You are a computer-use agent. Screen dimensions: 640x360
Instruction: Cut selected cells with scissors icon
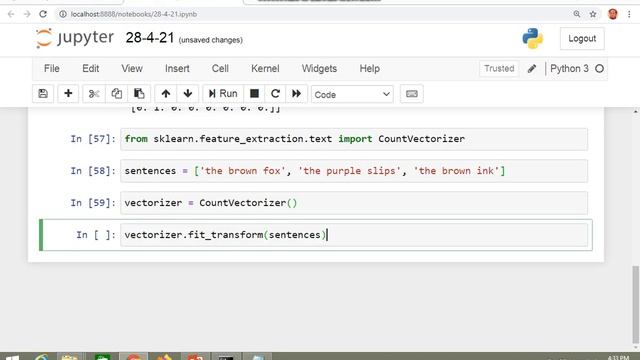pyautogui.click(x=94, y=94)
